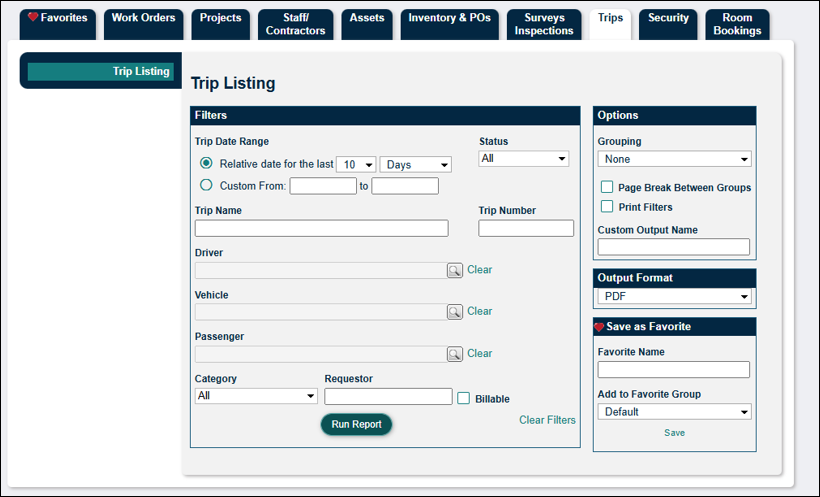The width and height of the screenshot is (820, 497).
Task: Open the Driver lookup magnifier icon
Action: tap(454, 270)
